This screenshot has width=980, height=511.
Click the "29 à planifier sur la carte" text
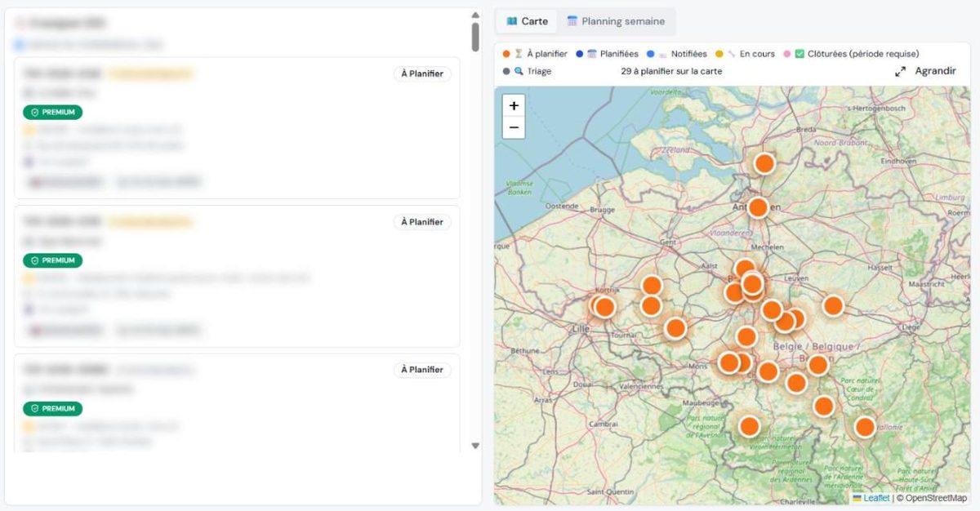pyautogui.click(x=671, y=71)
